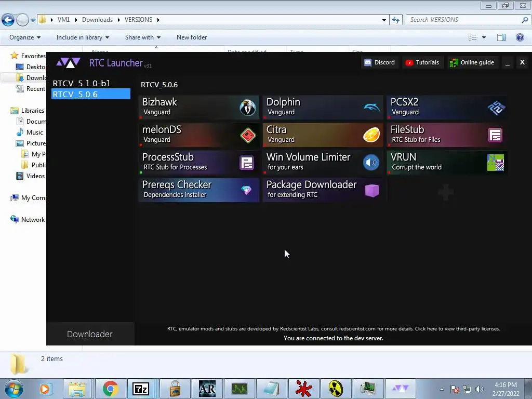Select Videos library in navigation pane
The height and width of the screenshot is (399, 532).
[x=35, y=176]
